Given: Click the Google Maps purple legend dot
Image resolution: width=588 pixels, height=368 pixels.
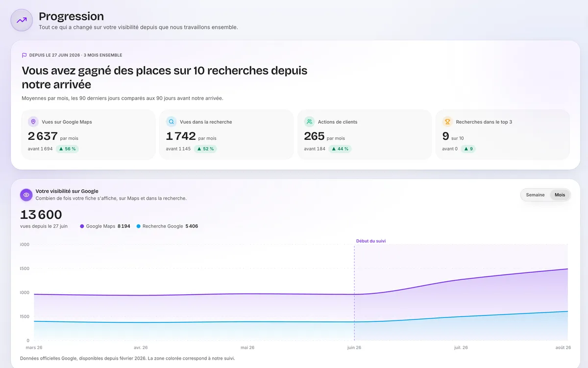Looking at the screenshot, I should [x=82, y=226].
